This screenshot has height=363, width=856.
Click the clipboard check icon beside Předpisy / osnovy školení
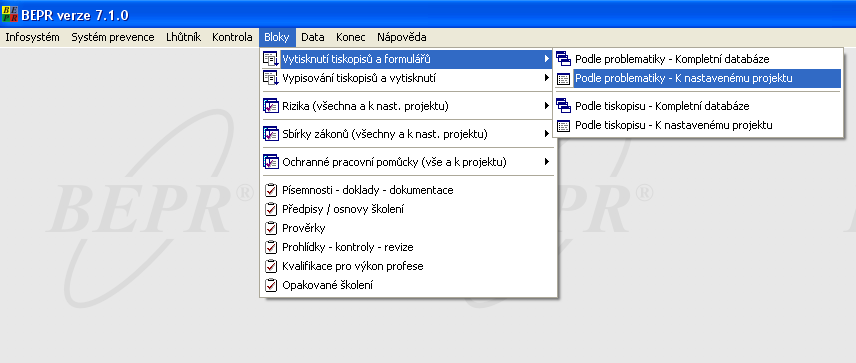tap(271, 209)
